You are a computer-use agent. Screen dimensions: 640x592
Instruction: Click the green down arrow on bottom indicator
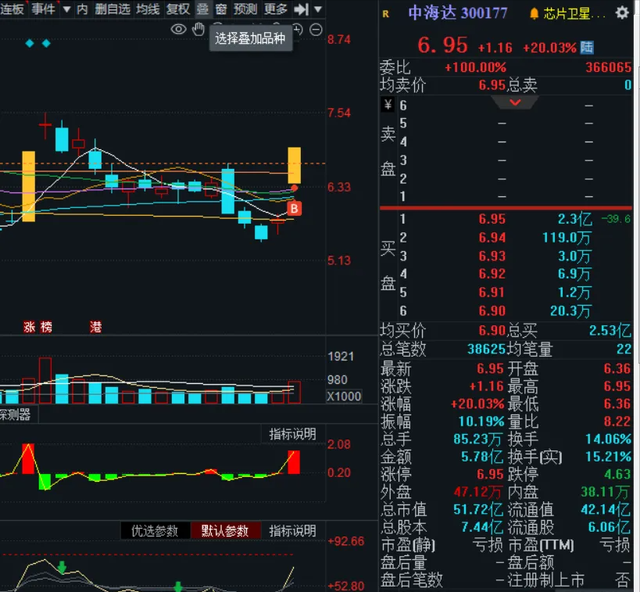[62, 567]
